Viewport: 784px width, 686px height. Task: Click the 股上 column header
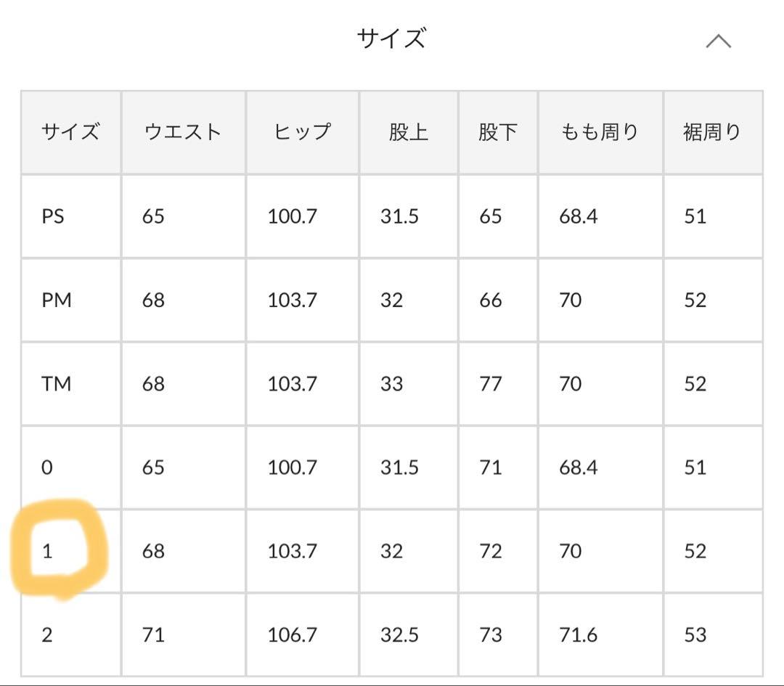click(x=408, y=132)
